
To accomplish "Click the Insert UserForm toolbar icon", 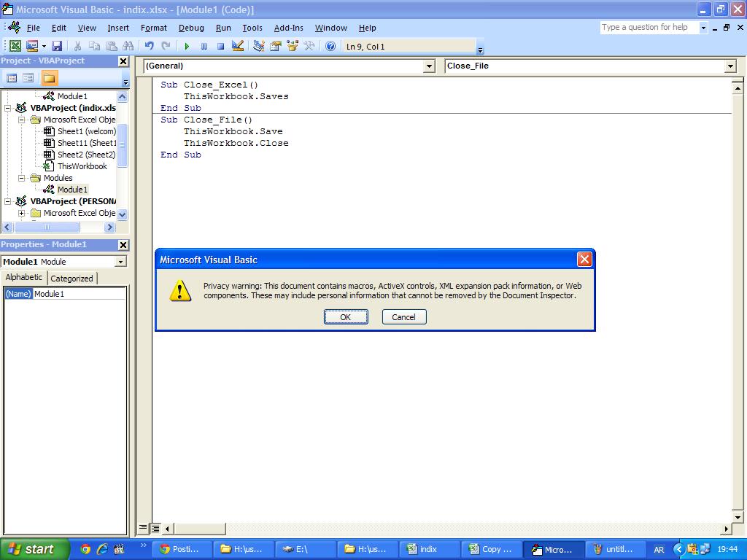I will 32,46.
